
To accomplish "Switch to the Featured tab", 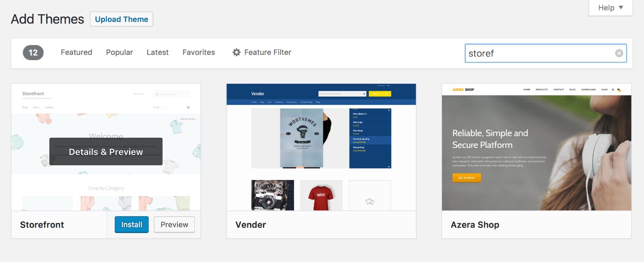I will coord(76,53).
